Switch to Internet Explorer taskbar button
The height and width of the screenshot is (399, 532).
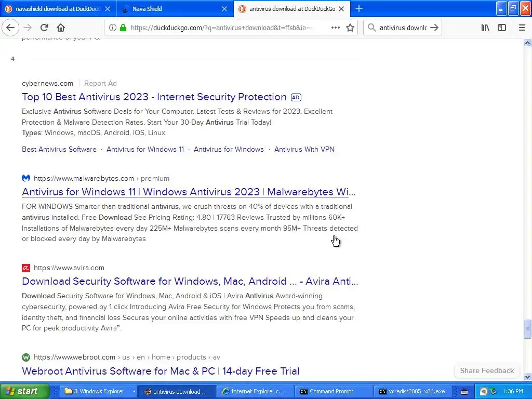click(255, 391)
